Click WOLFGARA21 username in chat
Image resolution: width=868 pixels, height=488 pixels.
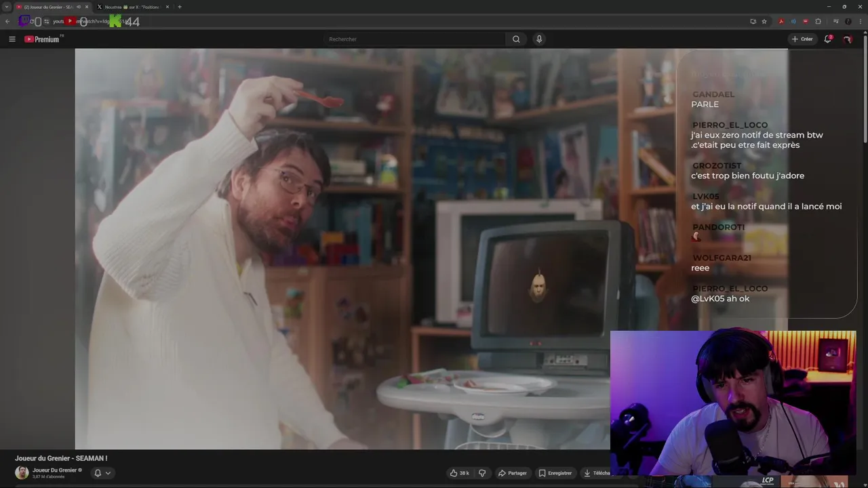[722, 258]
